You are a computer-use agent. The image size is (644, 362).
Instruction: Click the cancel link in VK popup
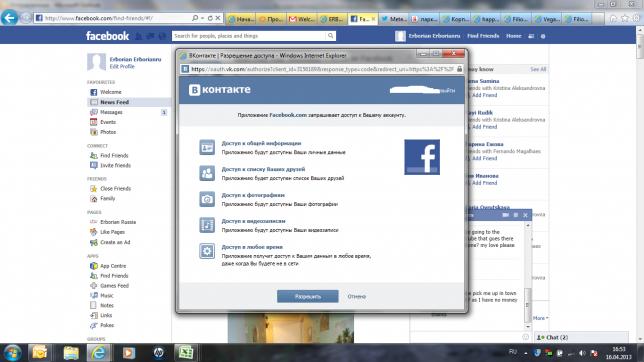[x=356, y=296]
